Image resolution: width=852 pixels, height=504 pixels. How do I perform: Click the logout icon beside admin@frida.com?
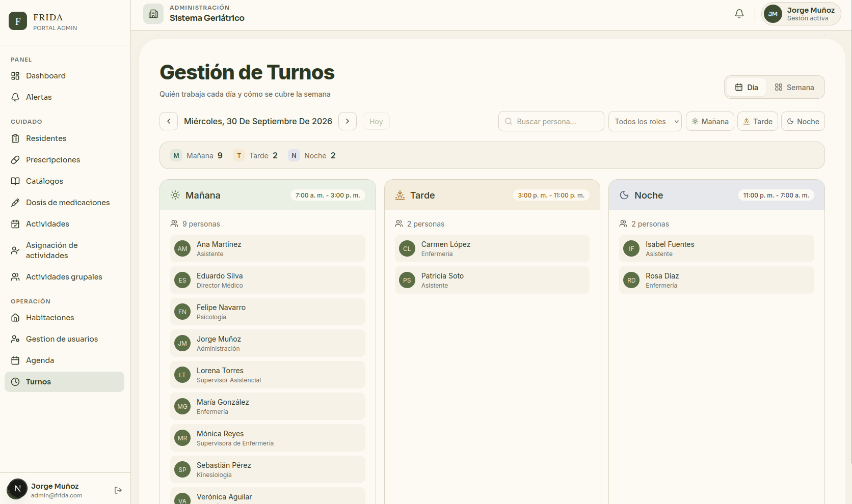(118, 490)
